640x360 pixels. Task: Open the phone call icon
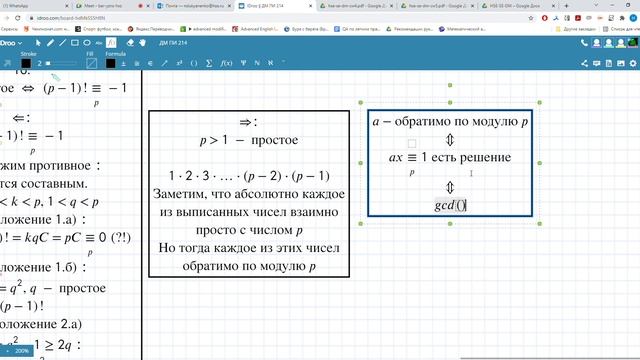584,42
